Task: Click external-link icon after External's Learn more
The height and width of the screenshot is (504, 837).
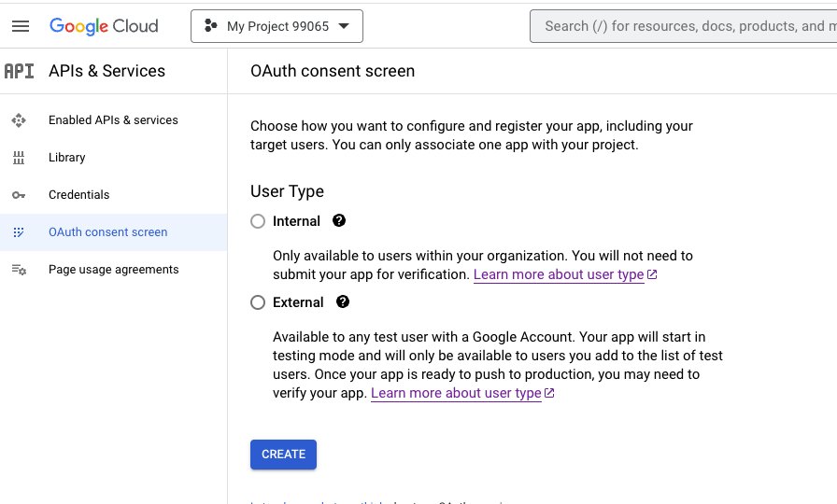Action: [x=549, y=393]
